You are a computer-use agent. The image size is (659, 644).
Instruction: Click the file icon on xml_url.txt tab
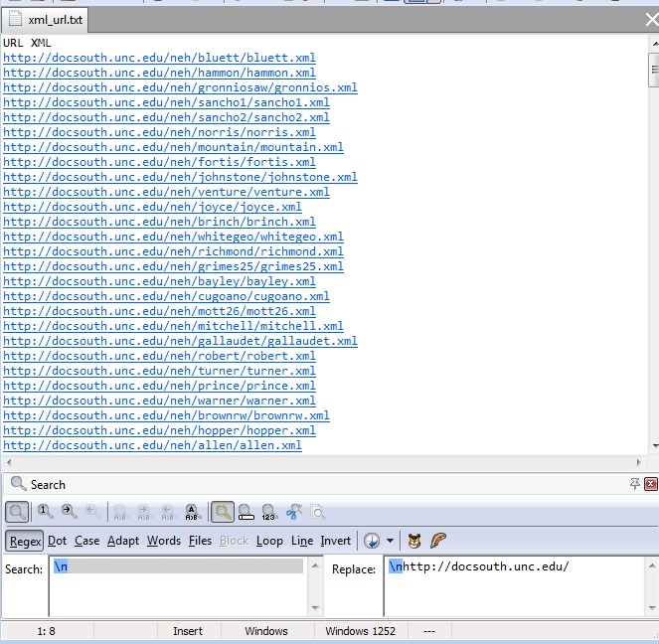15,19
